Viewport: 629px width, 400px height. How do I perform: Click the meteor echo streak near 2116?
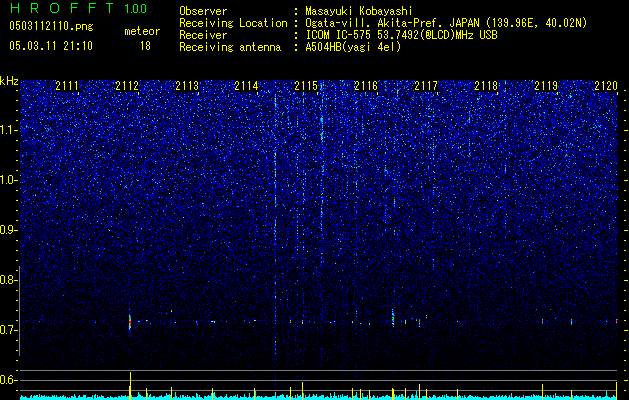coord(393,318)
